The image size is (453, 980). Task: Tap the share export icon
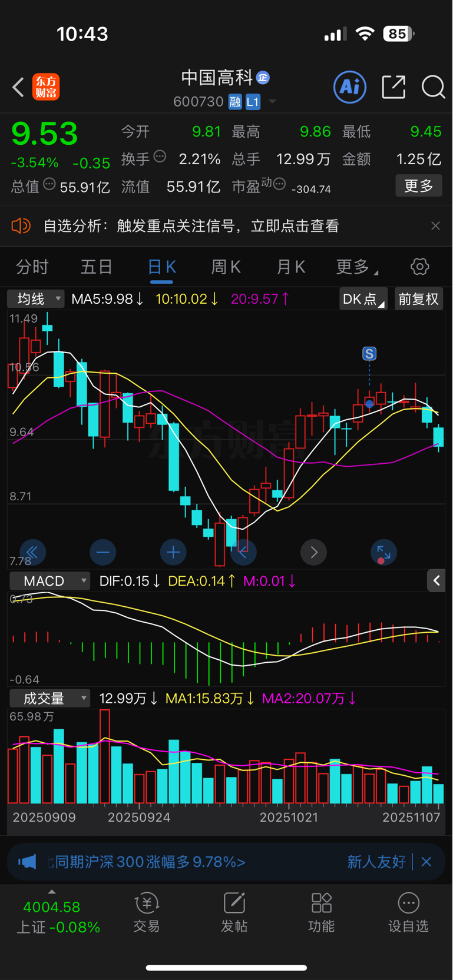coord(394,87)
